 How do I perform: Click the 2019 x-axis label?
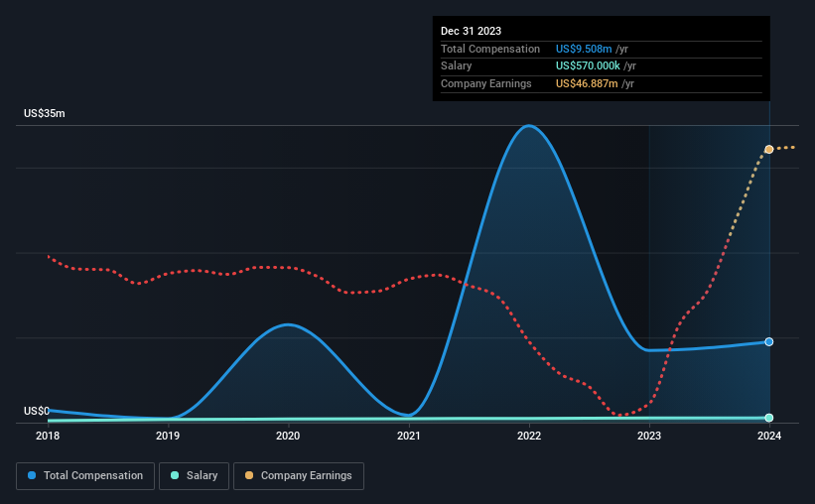point(168,436)
